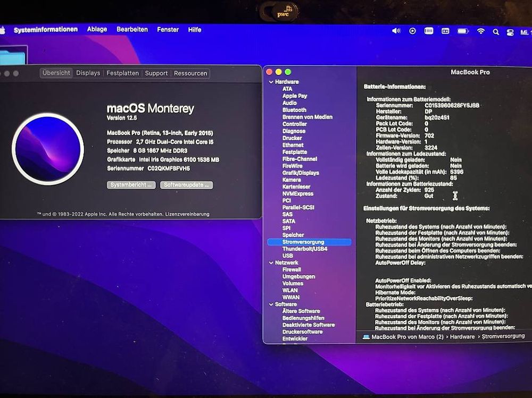Image resolution: width=532 pixels, height=398 pixels.
Task: Switch to the Festplatten tab
Action: pos(122,73)
